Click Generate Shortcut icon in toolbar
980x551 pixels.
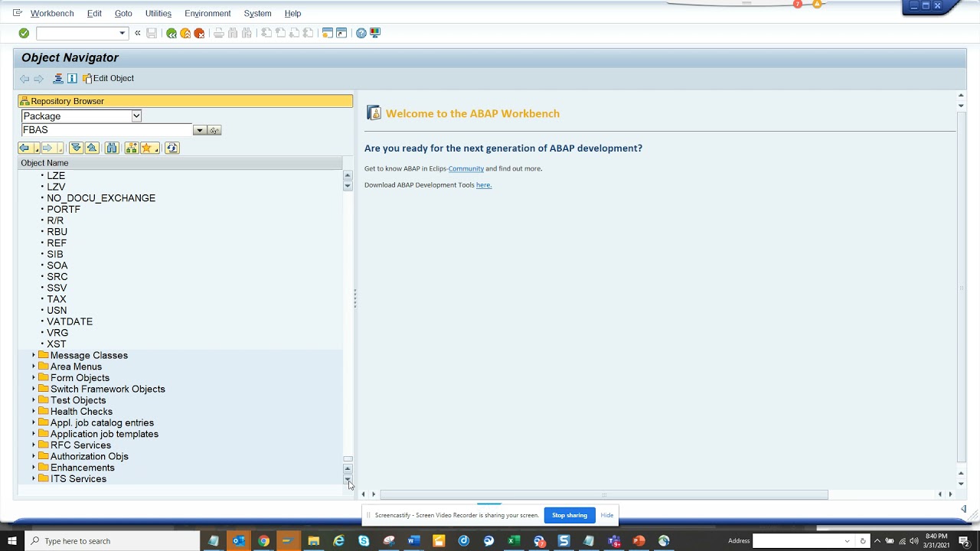click(x=341, y=33)
